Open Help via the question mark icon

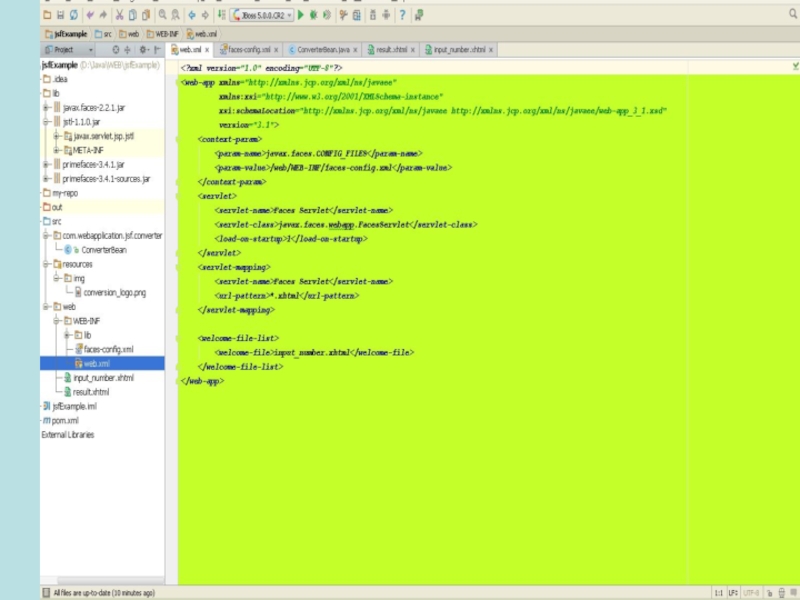402,15
